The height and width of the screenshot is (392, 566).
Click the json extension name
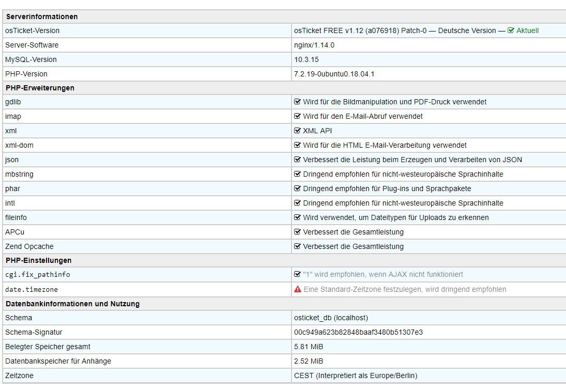click(11, 160)
